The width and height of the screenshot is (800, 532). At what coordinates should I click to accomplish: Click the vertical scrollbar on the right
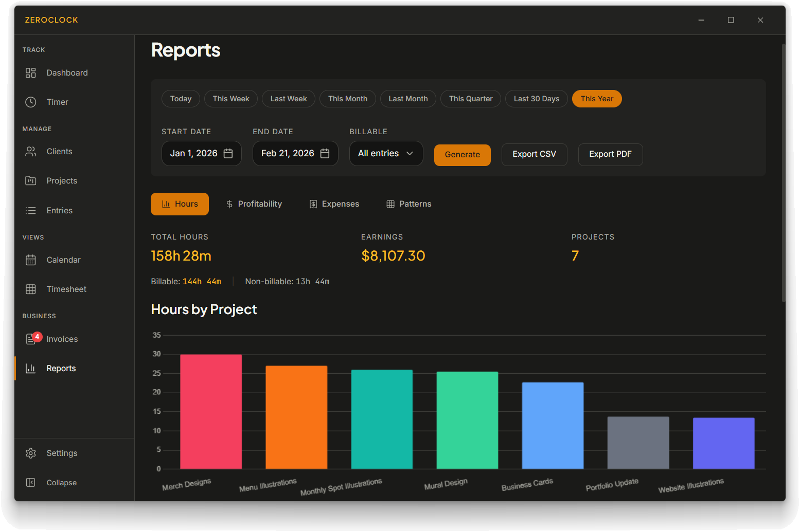[x=784, y=173]
